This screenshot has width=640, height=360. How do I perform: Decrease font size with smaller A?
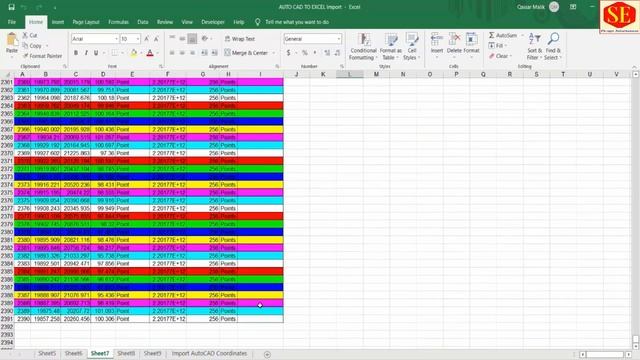click(156, 39)
